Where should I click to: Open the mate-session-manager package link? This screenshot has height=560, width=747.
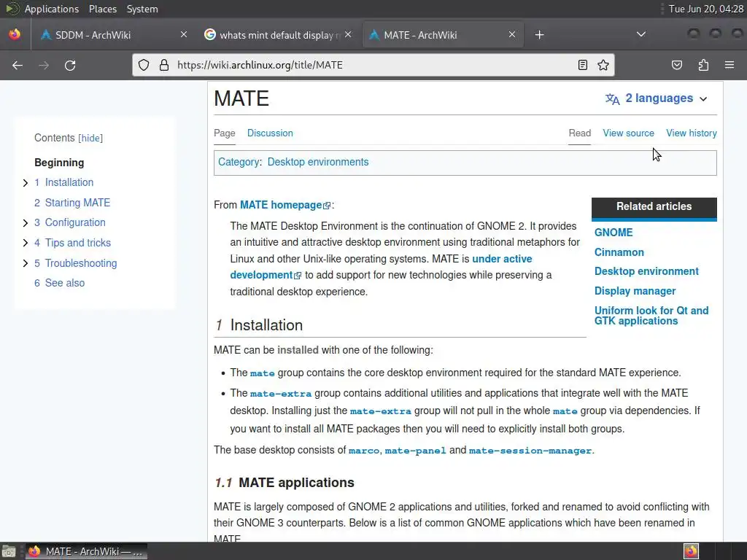point(530,451)
